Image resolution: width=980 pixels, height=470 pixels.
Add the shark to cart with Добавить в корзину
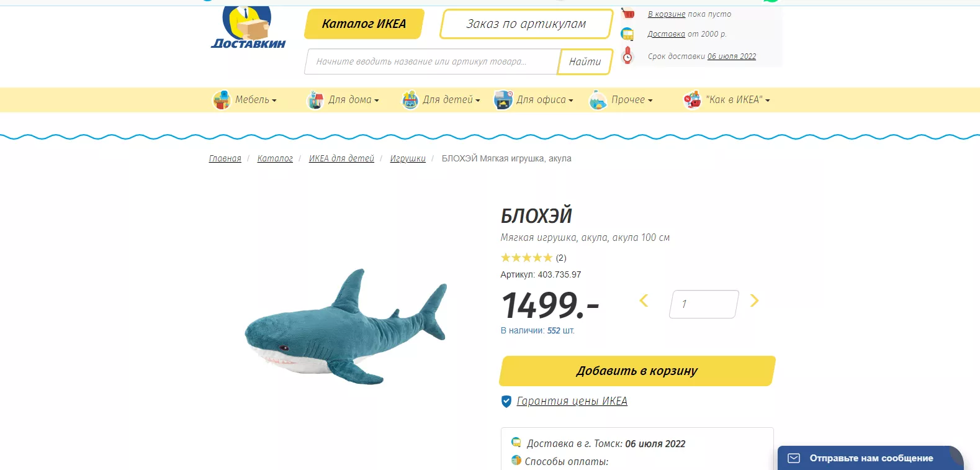[x=637, y=371]
